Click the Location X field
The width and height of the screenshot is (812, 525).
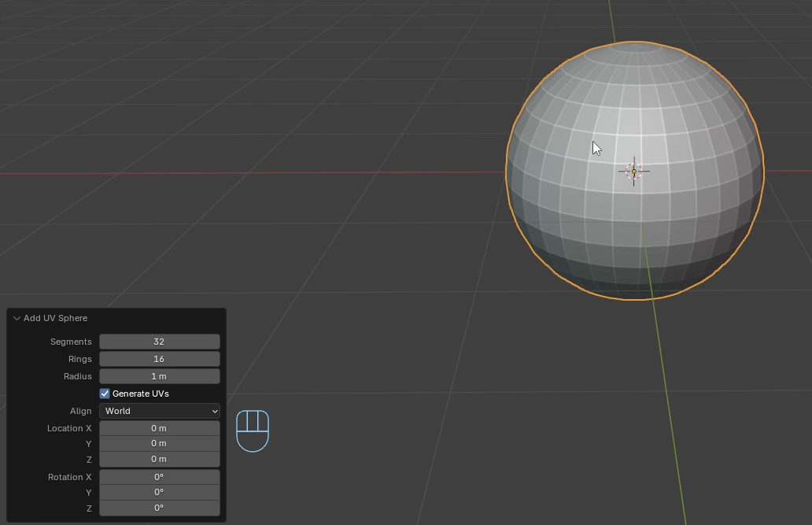click(x=160, y=428)
